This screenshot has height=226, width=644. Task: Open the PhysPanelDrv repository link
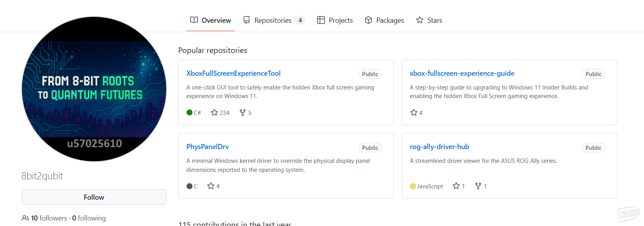(207, 147)
